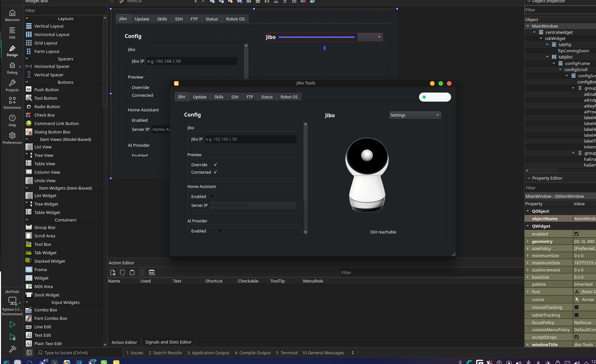Switch to the Skills tab in Jibo Tools
Image resolution: width=596 pixels, height=364 pixels.
click(219, 97)
